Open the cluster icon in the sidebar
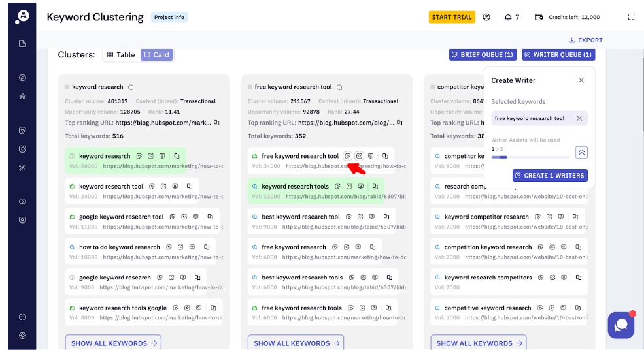The height and width of the screenshot is (350, 644). point(23,97)
